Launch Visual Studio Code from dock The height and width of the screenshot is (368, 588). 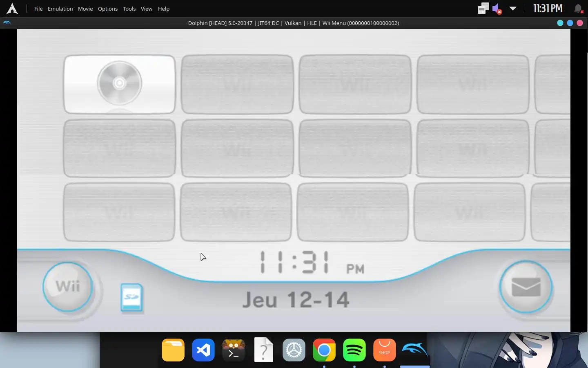tap(203, 350)
